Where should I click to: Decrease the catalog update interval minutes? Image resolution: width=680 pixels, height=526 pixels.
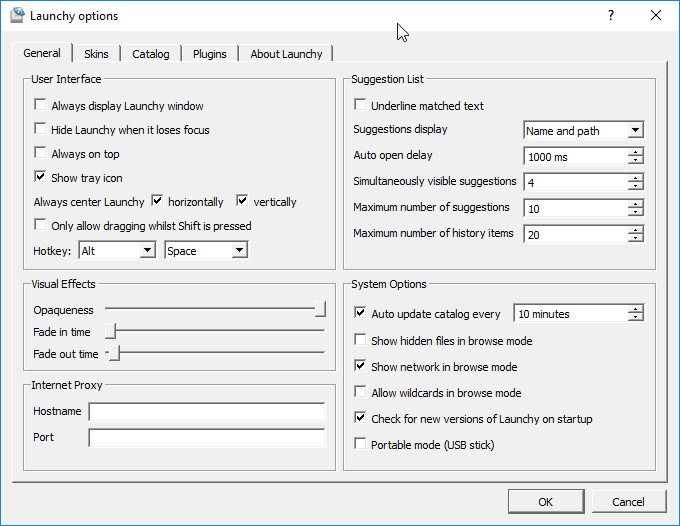click(636, 317)
